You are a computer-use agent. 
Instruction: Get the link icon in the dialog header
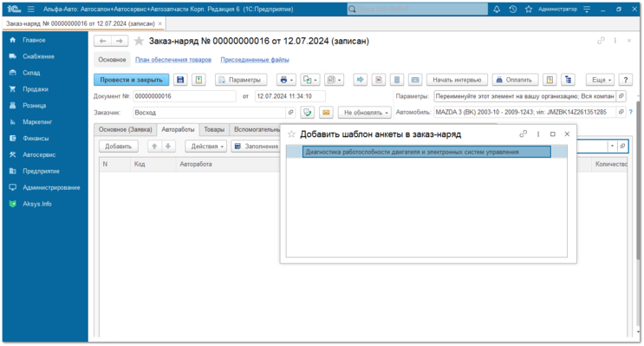point(523,134)
